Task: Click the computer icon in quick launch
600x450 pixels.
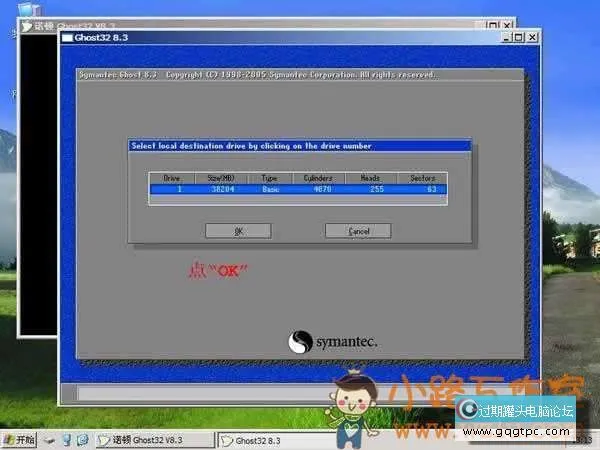Action: point(66,440)
